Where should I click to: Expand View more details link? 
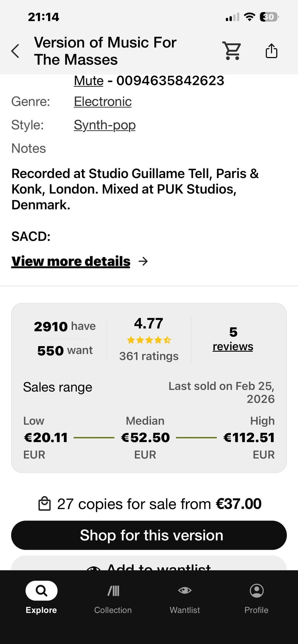[x=71, y=261]
